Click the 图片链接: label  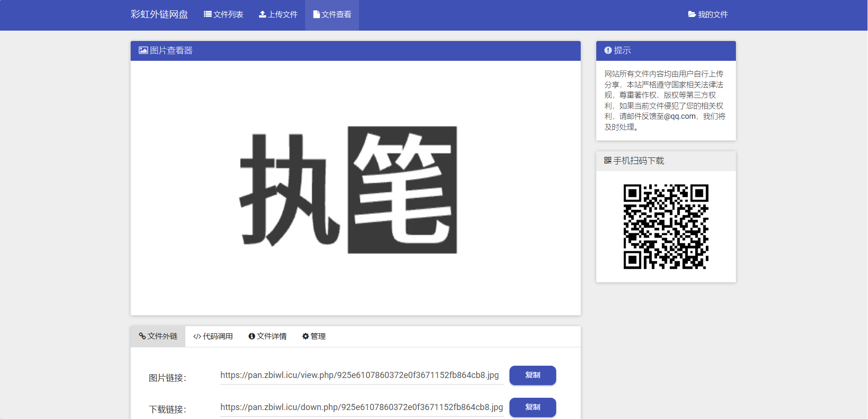(167, 378)
